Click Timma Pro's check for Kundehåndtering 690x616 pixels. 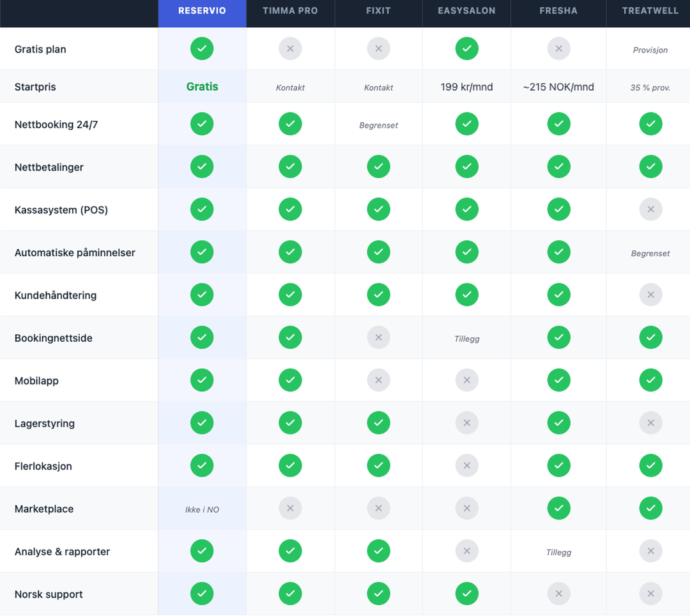(290, 295)
